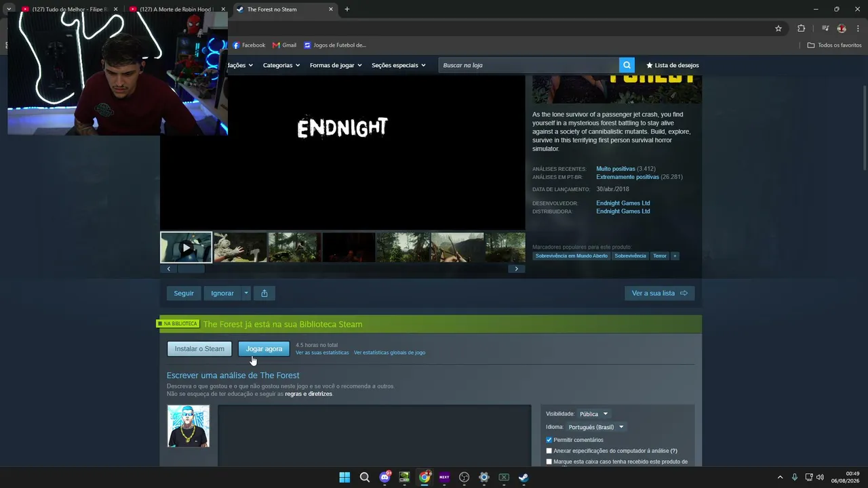Viewport: 868px width, 488px height.
Task: Click the Buscar na loja search field
Action: pos(529,65)
